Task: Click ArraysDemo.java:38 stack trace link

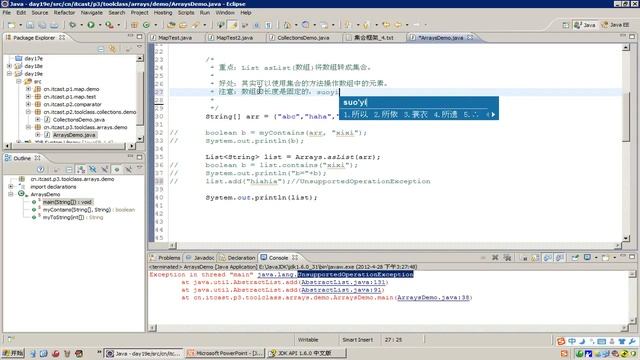Action: click(x=433, y=298)
